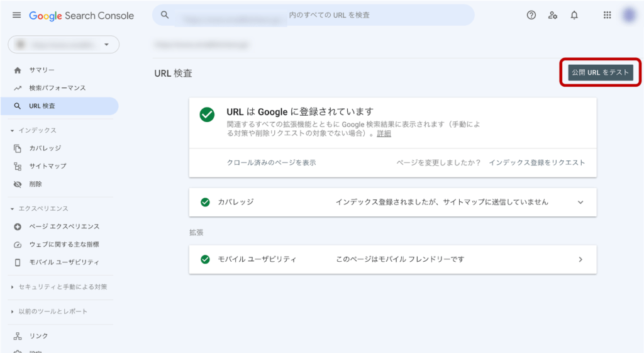Go to the リンク sidebar item
The height and width of the screenshot is (353, 644).
(x=38, y=336)
